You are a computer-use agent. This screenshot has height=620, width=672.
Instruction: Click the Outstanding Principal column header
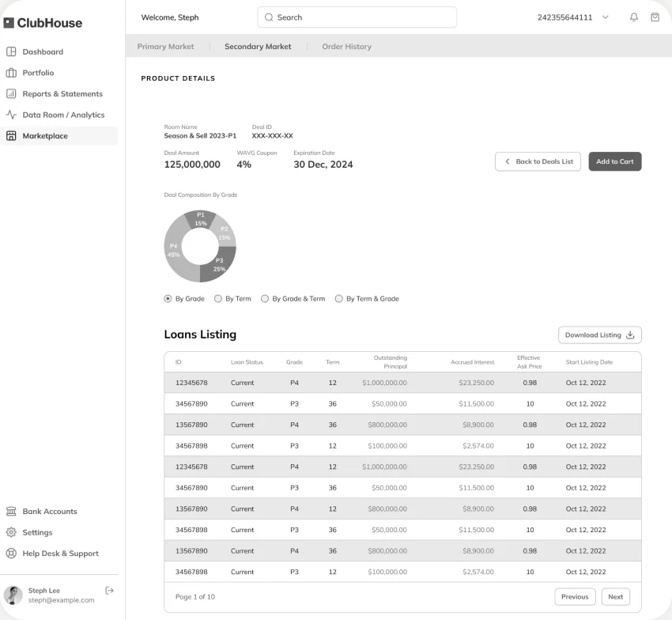[x=390, y=362]
